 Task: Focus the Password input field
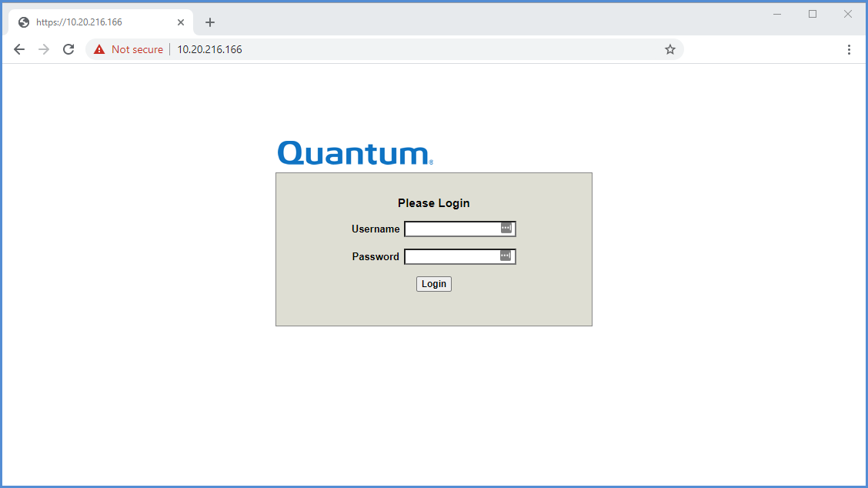click(460, 256)
